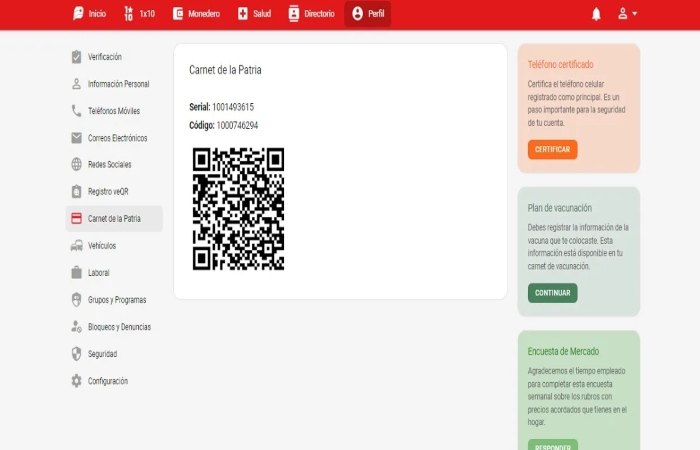Click the 1x10 number icon
Image resolution: width=700 pixels, height=450 pixels.
[x=129, y=14]
